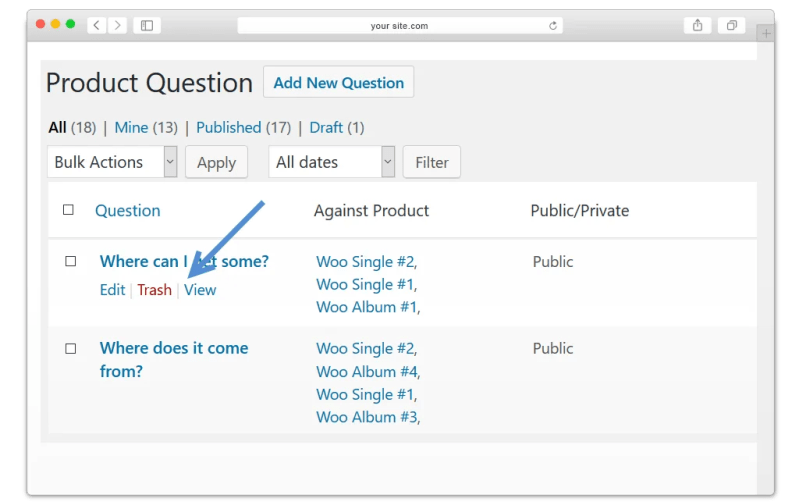Image resolution: width=799 pixels, height=502 pixels.
Task: Open Woo Single #2 in the first row
Action: [365, 262]
